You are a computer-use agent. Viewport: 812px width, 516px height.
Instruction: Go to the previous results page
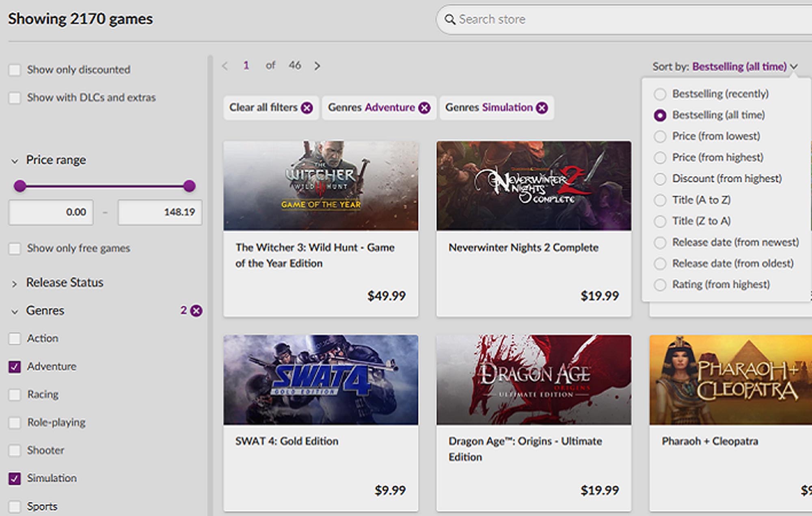[x=225, y=66]
